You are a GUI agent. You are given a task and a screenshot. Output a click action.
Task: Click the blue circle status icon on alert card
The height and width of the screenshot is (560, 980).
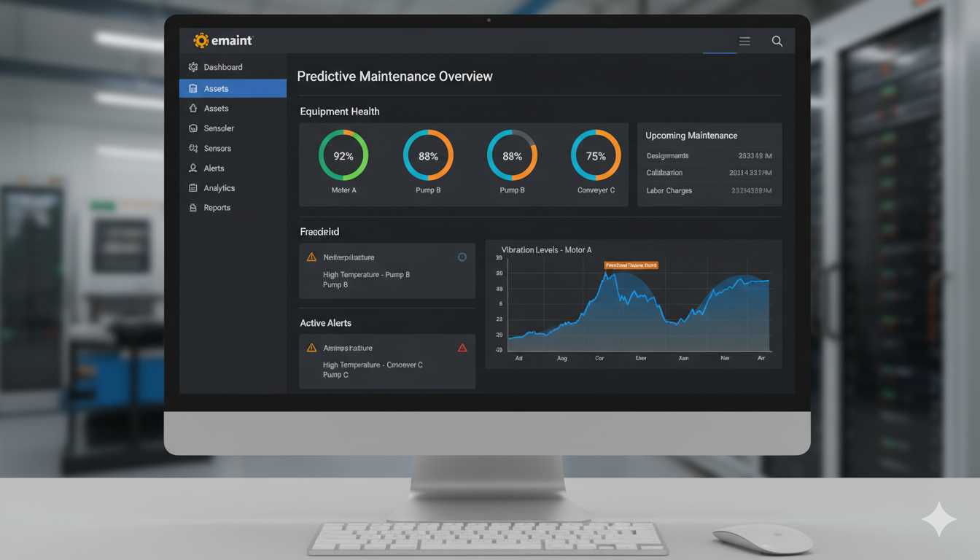pyautogui.click(x=462, y=257)
